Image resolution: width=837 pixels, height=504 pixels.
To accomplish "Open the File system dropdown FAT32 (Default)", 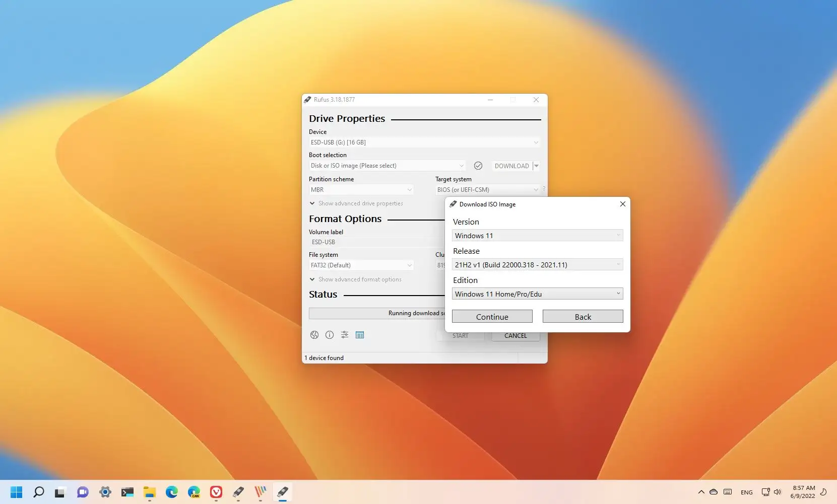I will (361, 265).
